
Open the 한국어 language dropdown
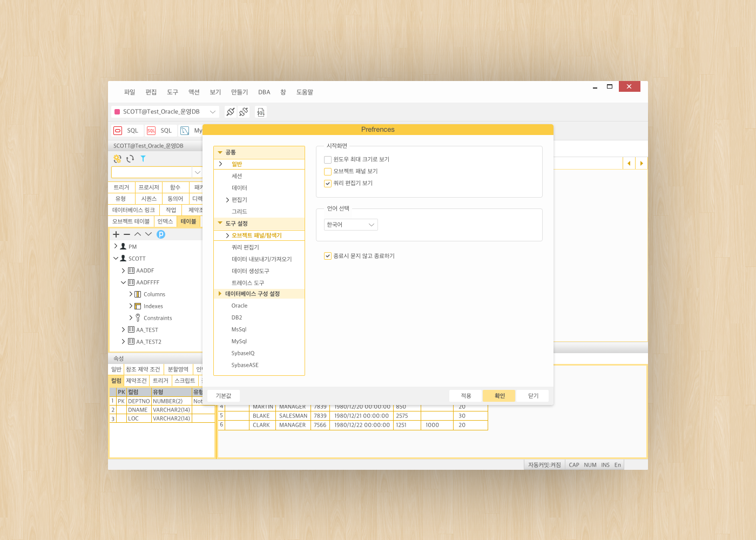tap(351, 225)
